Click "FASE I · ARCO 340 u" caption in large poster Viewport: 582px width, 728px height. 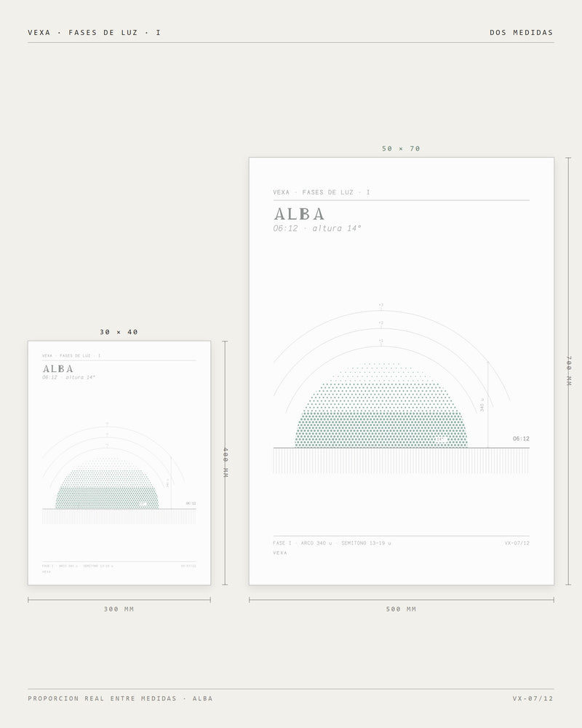pyautogui.click(x=303, y=543)
